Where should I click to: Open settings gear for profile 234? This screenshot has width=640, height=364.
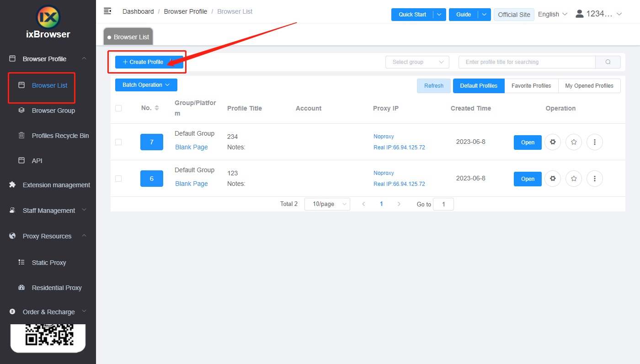point(552,142)
